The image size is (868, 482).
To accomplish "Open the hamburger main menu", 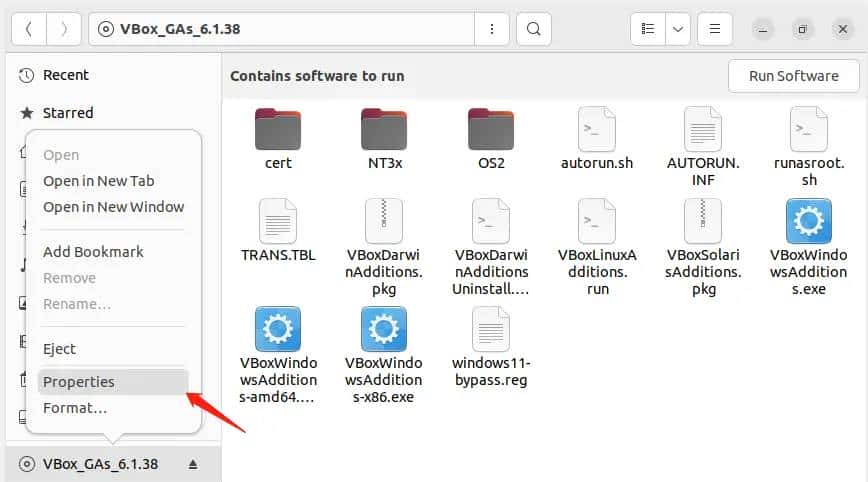I will point(715,29).
